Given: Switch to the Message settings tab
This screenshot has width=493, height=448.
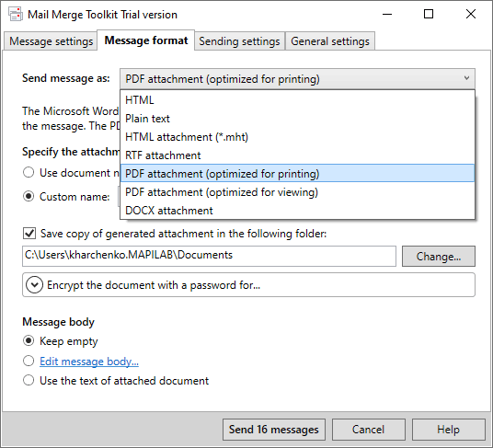Looking at the screenshot, I should point(51,41).
